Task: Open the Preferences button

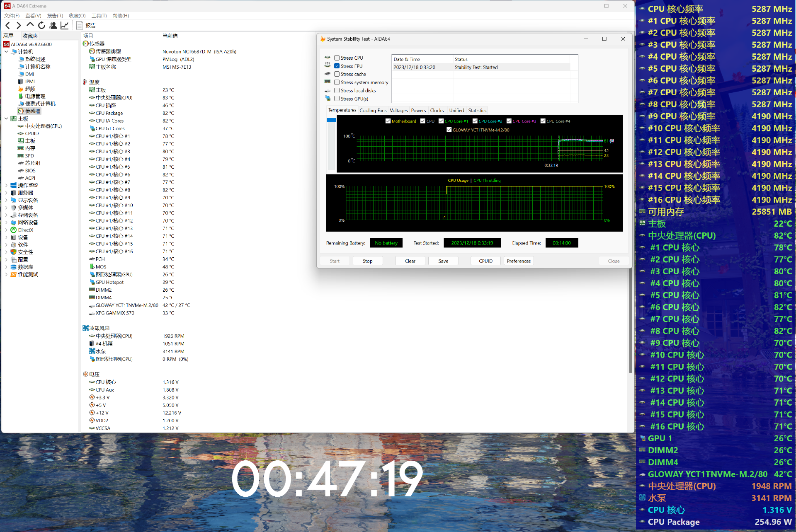Action: point(518,261)
